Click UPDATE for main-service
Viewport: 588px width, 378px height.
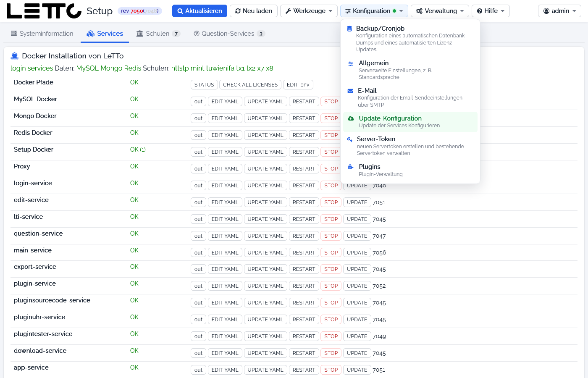[x=357, y=253]
